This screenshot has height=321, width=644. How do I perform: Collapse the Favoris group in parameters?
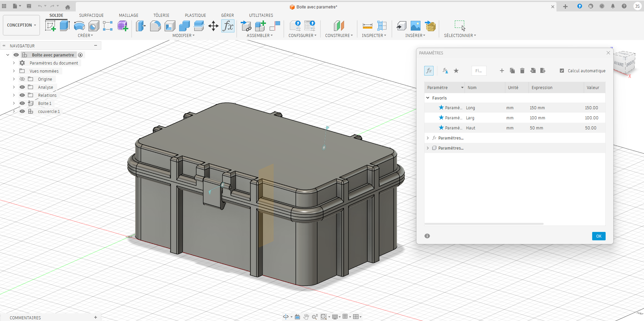[428, 98]
